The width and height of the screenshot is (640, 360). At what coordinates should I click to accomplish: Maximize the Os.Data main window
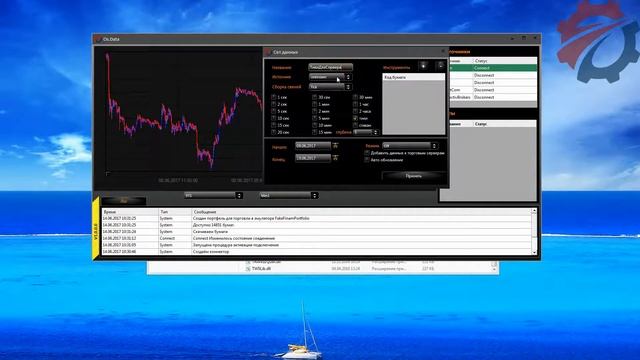click(x=524, y=38)
